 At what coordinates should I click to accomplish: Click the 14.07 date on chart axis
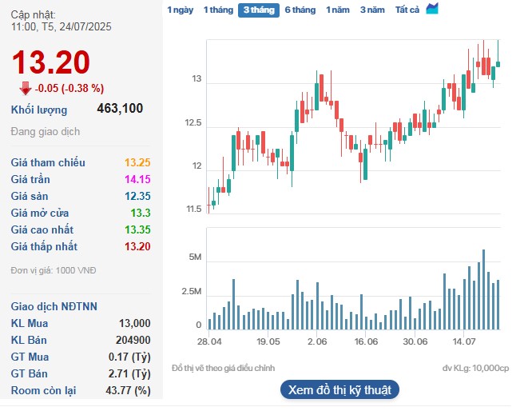(x=464, y=341)
